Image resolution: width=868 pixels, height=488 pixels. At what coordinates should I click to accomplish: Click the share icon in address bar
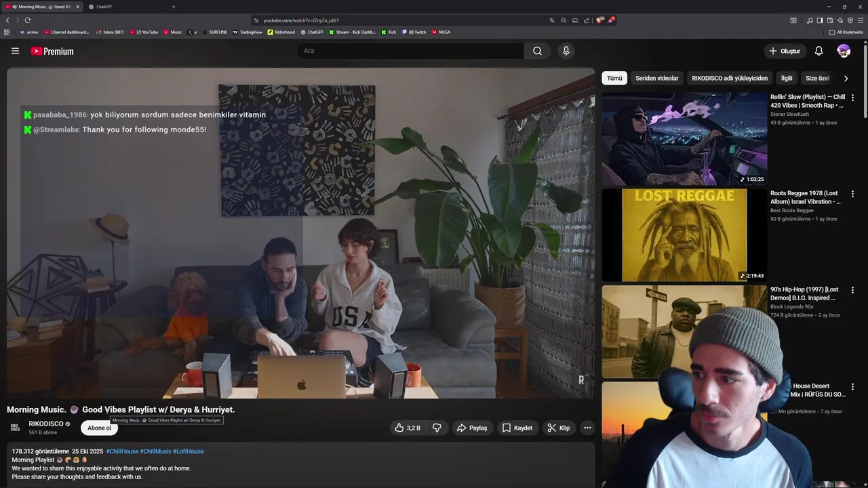(x=587, y=20)
